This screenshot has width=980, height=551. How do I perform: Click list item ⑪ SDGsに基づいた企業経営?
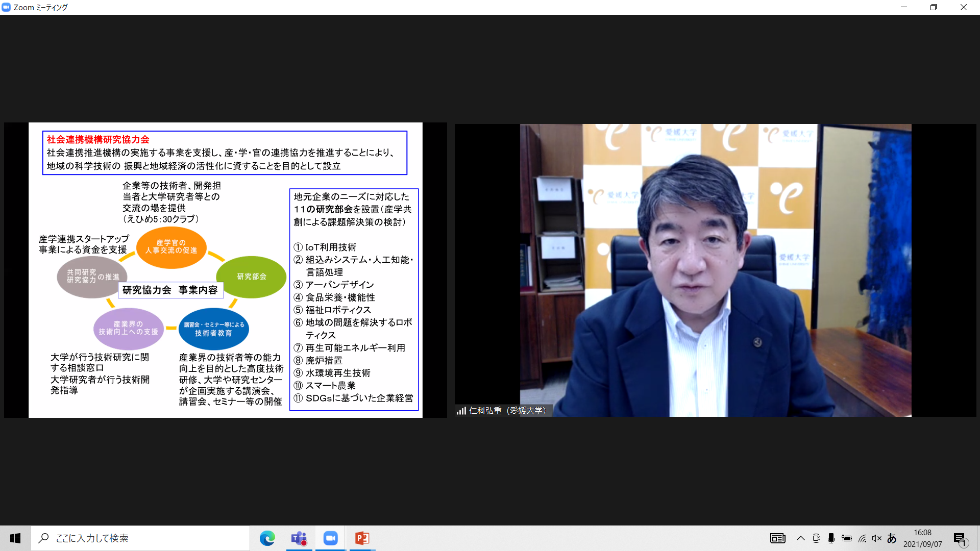(x=354, y=398)
